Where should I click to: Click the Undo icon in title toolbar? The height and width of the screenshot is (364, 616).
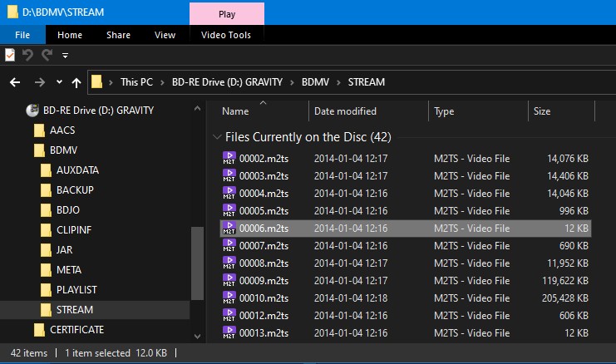click(x=28, y=56)
